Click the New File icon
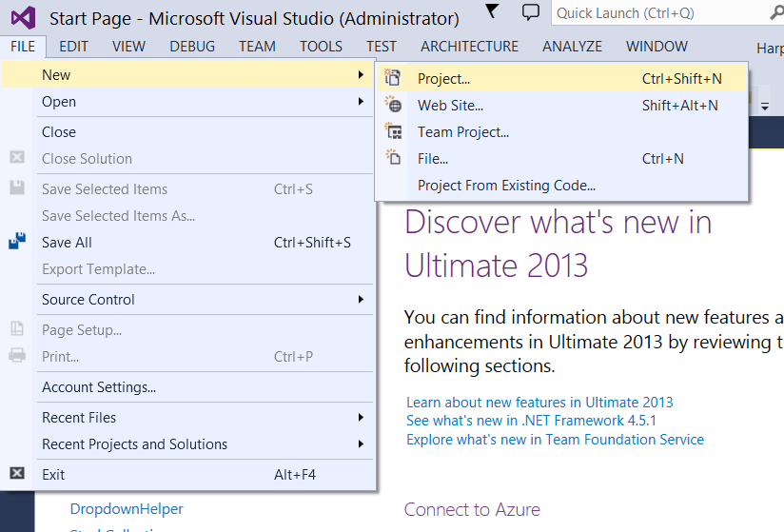Image resolution: width=784 pixels, height=532 pixels. coord(393,159)
